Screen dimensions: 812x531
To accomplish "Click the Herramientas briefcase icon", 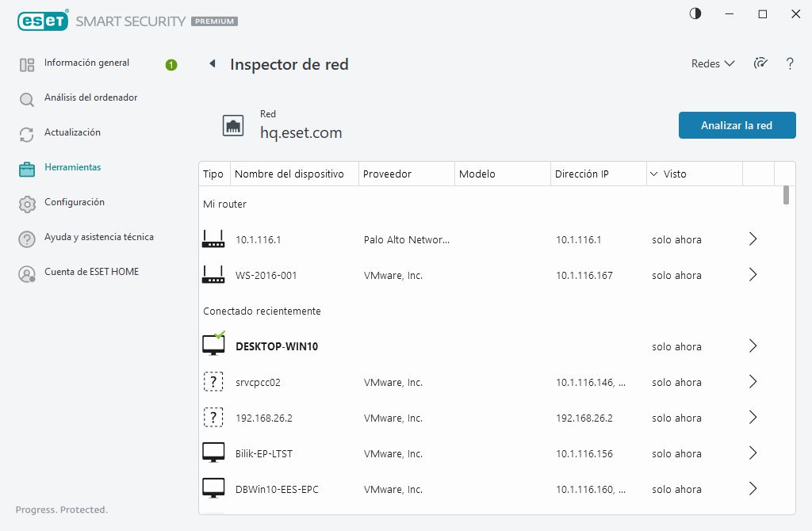I will tap(27, 170).
